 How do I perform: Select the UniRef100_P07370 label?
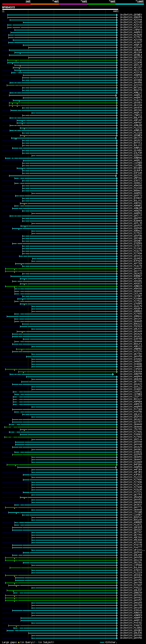[131, 351]
